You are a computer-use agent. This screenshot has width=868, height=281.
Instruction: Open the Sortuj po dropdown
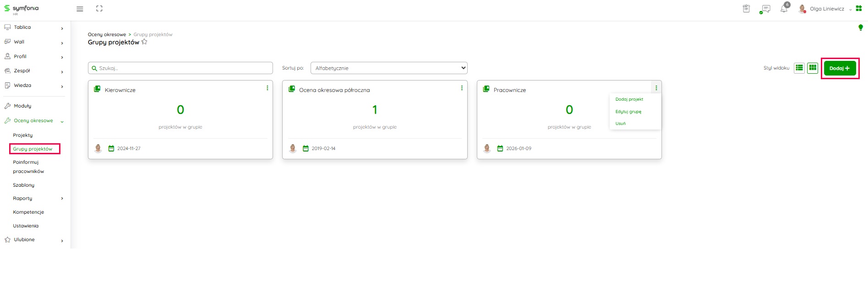point(388,68)
